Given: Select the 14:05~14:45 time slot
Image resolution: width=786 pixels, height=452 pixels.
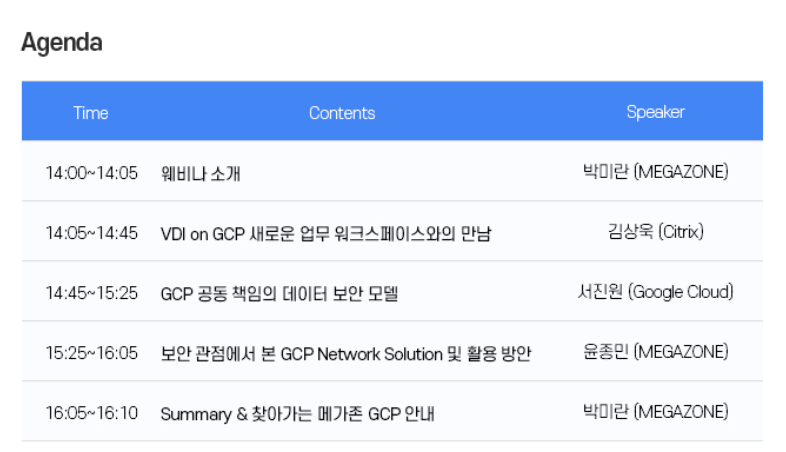Looking at the screenshot, I should point(91,233).
